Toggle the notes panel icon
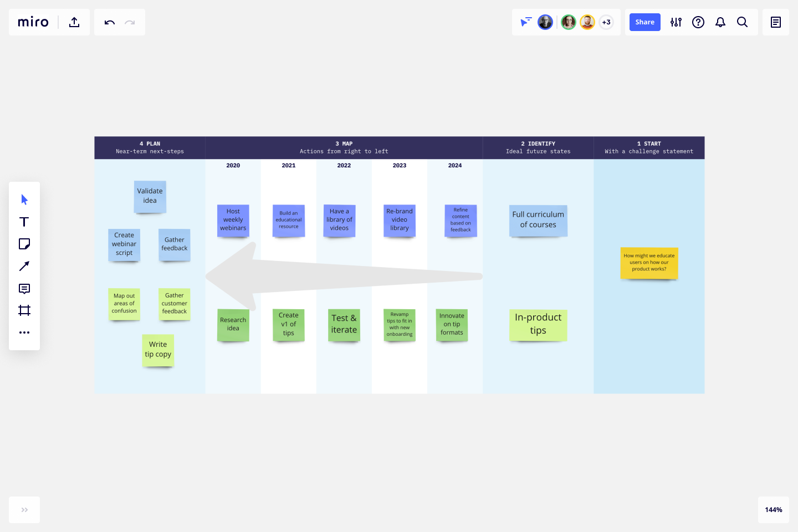This screenshot has width=798, height=532. coord(775,22)
